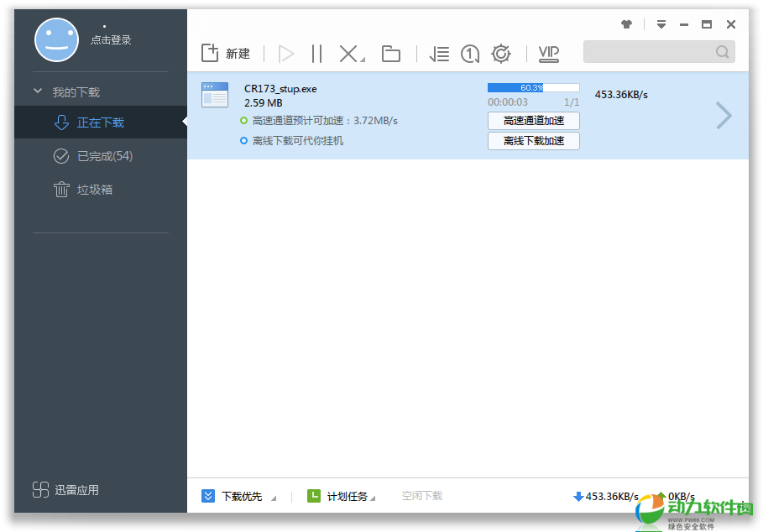763x532 pixels.
Task: Click the 00:00:03 remaining time
Action: click(508, 102)
